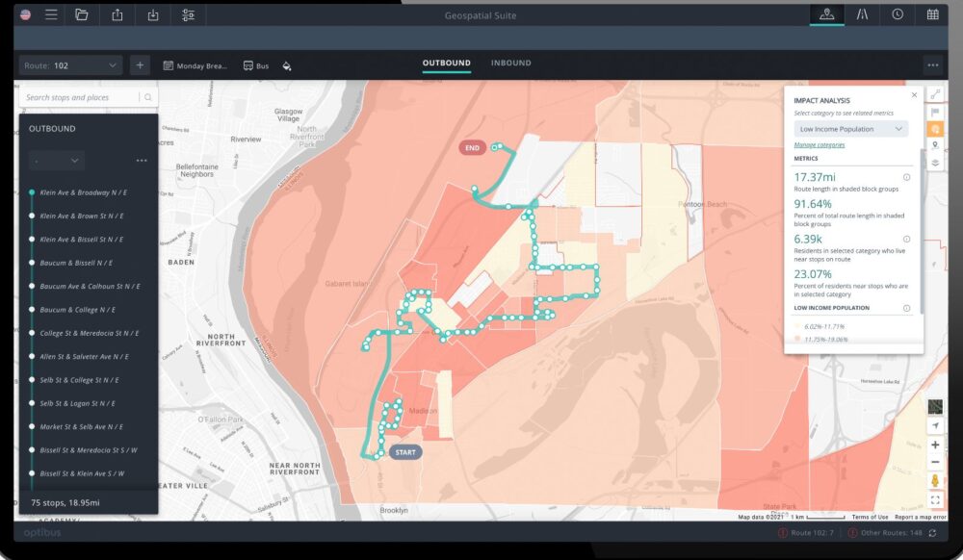Click the 75 stops, 18.95mi summary

pos(65,502)
